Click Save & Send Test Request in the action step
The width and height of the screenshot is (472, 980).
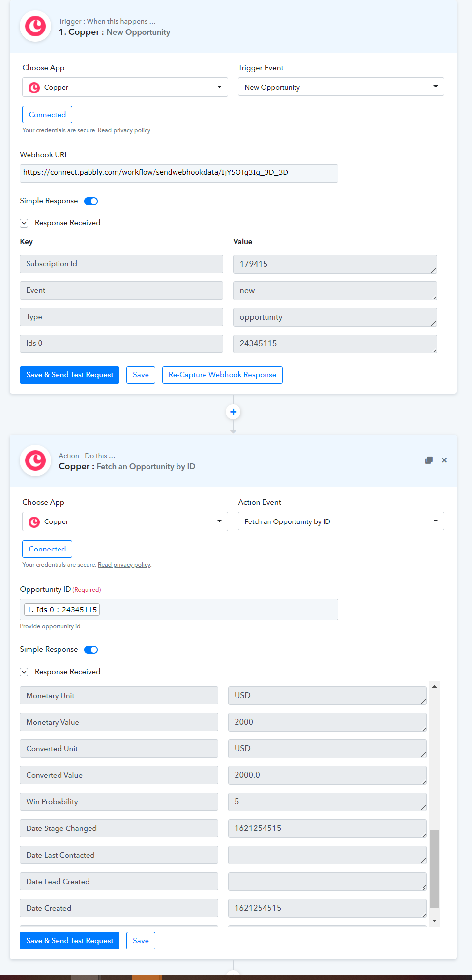(x=69, y=941)
